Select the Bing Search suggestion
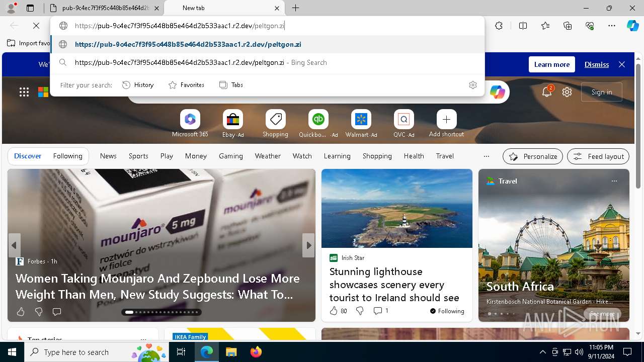The width and height of the screenshot is (644, 362). [268, 62]
